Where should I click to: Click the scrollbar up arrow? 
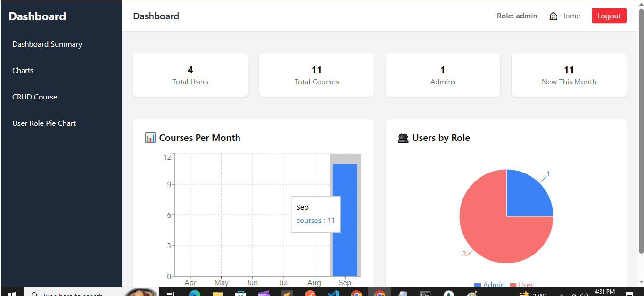click(641, 4)
